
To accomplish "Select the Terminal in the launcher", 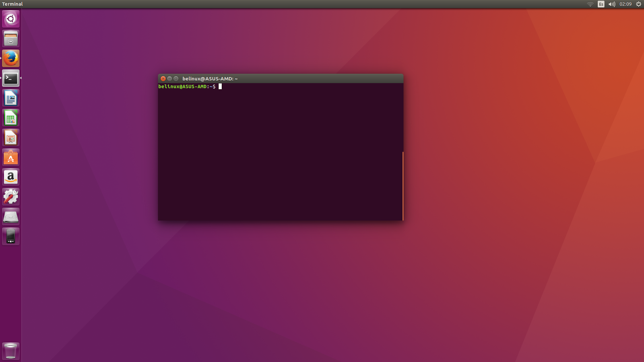I will pyautogui.click(x=10, y=78).
